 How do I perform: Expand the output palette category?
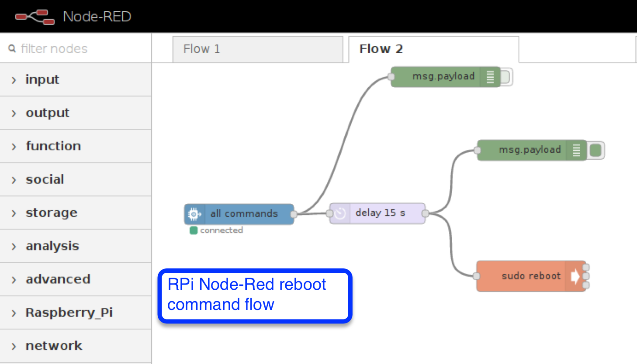click(76, 113)
